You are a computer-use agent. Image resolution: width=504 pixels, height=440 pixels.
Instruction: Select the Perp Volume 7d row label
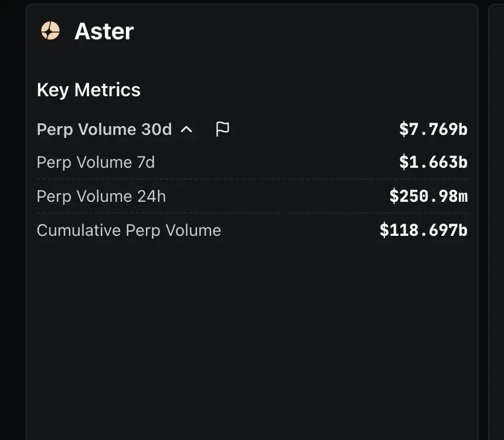point(96,163)
